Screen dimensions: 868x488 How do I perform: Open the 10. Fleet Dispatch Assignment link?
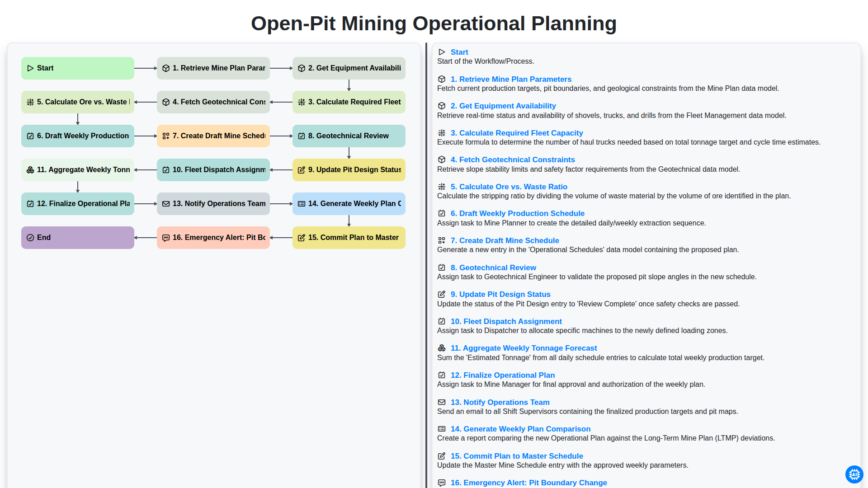(x=506, y=321)
